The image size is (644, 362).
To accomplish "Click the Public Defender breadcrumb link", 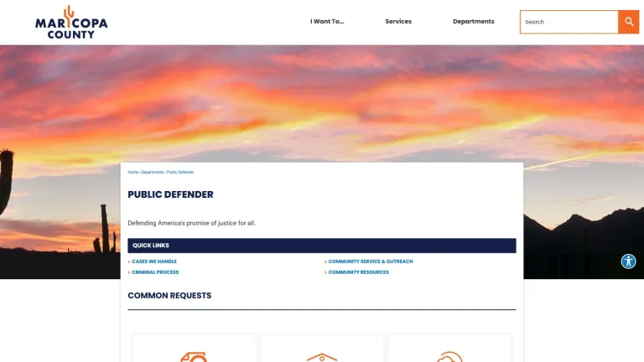I will (180, 173).
